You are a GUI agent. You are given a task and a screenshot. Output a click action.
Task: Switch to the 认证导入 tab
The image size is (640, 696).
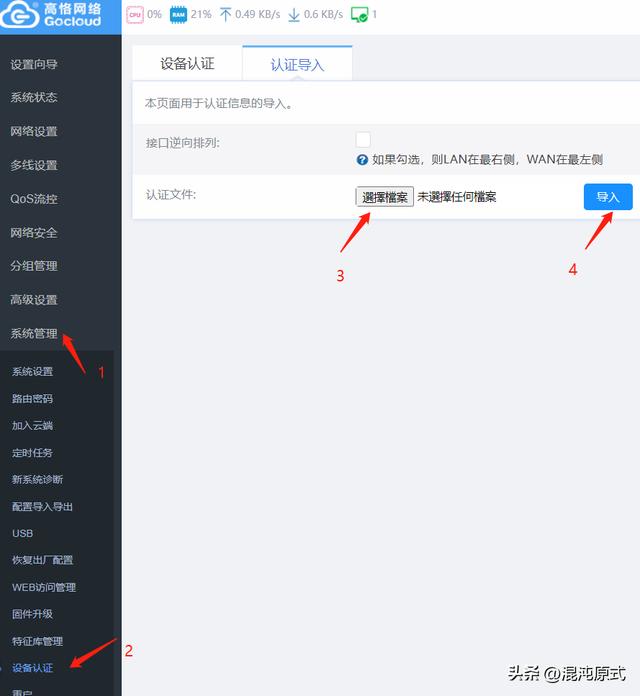pyautogui.click(x=297, y=64)
